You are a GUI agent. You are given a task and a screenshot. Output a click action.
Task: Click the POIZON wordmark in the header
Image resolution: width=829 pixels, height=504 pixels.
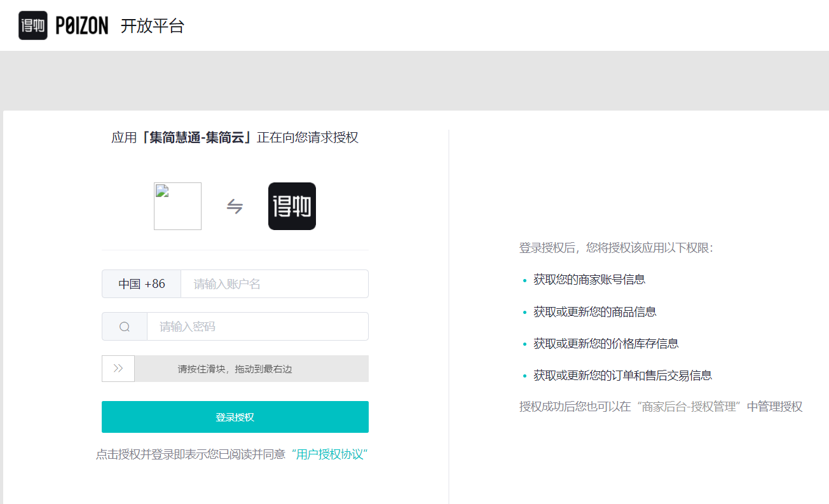(x=82, y=26)
